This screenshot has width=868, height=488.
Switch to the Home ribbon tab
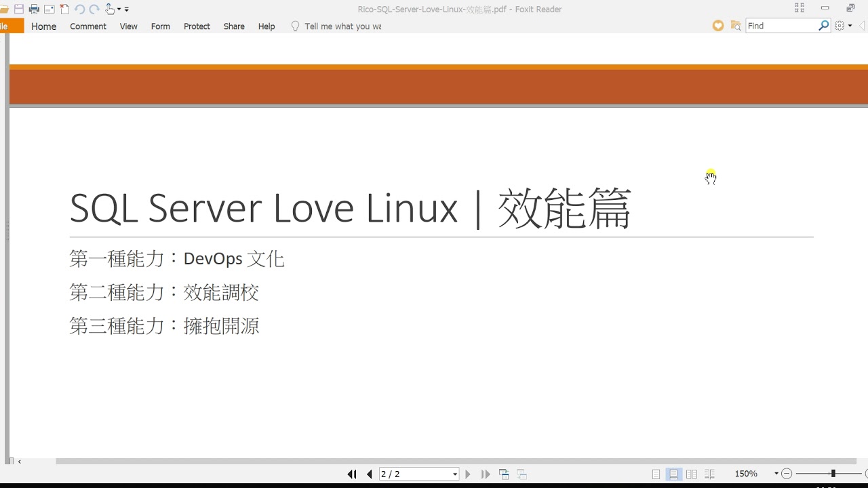tap(43, 26)
